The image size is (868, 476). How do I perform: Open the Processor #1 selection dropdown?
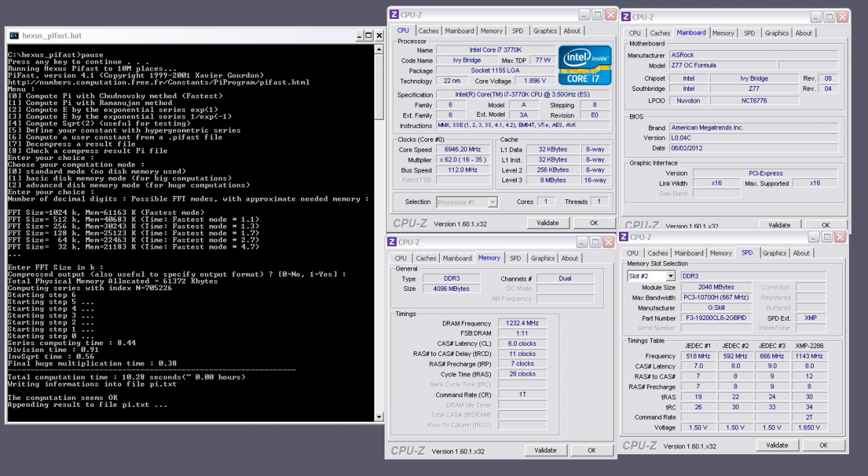(x=492, y=202)
